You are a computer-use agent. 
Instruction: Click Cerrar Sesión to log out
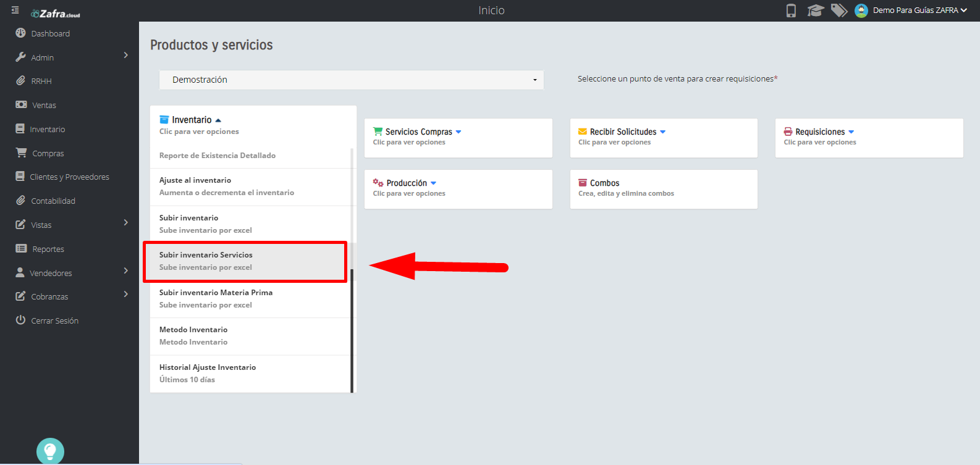[55, 320]
